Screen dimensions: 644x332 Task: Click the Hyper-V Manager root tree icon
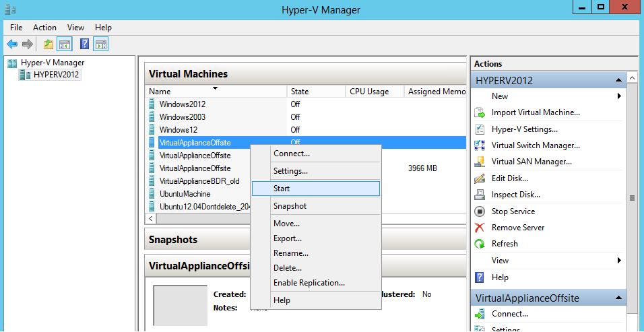pos(12,63)
